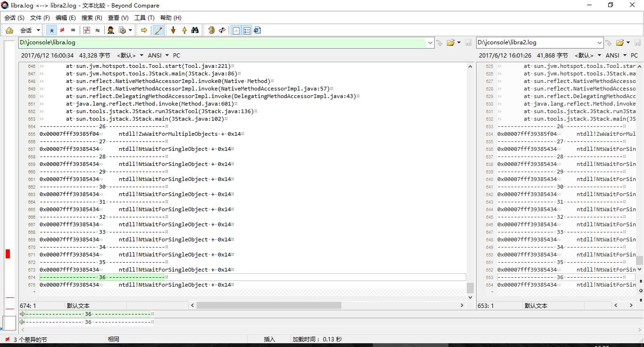
Task: Open the Home view icon
Action: [x=9, y=30]
